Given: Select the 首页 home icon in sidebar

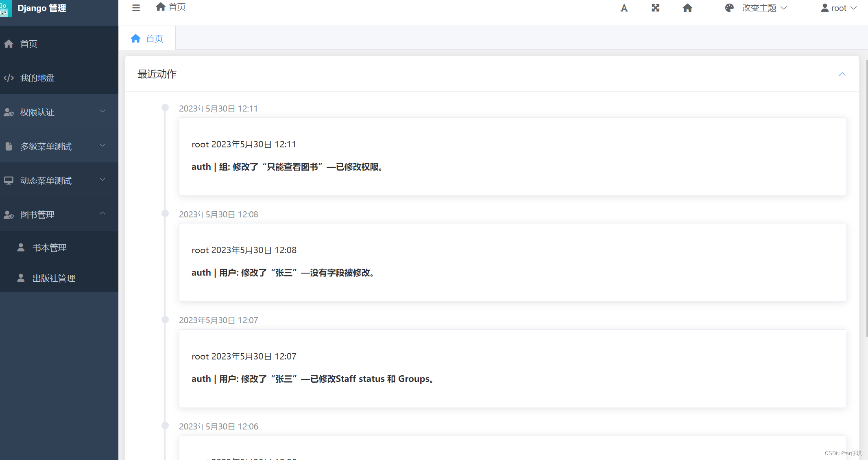Looking at the screenshot, I should (9, 44).
